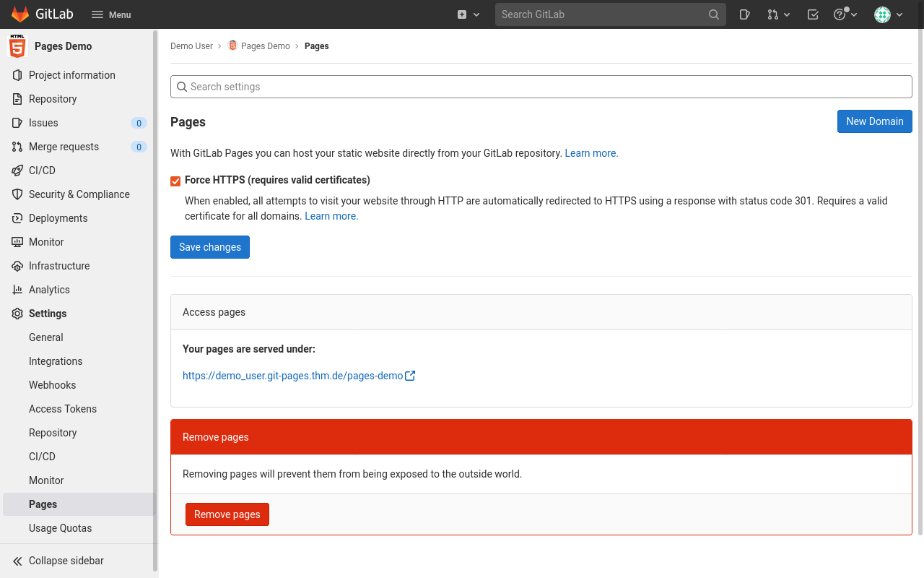This screenshot has width=924, height=578.
Task: Open the Pages Demo project title link
Action: [64, 46]
